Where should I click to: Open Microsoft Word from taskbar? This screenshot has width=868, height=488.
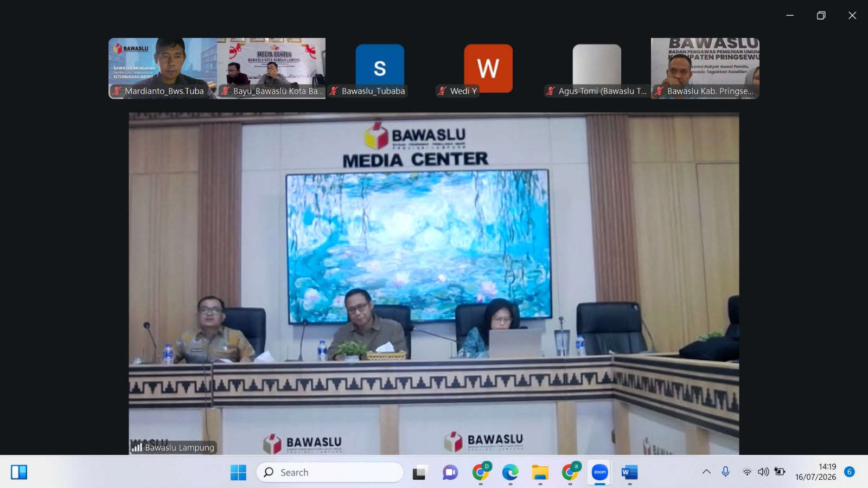(x=629, y=472)
